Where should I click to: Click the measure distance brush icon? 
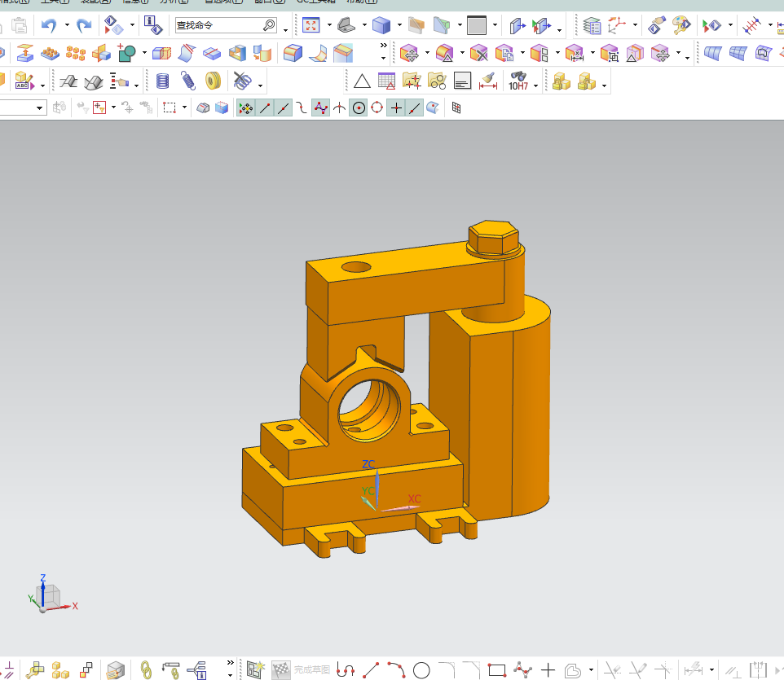(488, 81)
